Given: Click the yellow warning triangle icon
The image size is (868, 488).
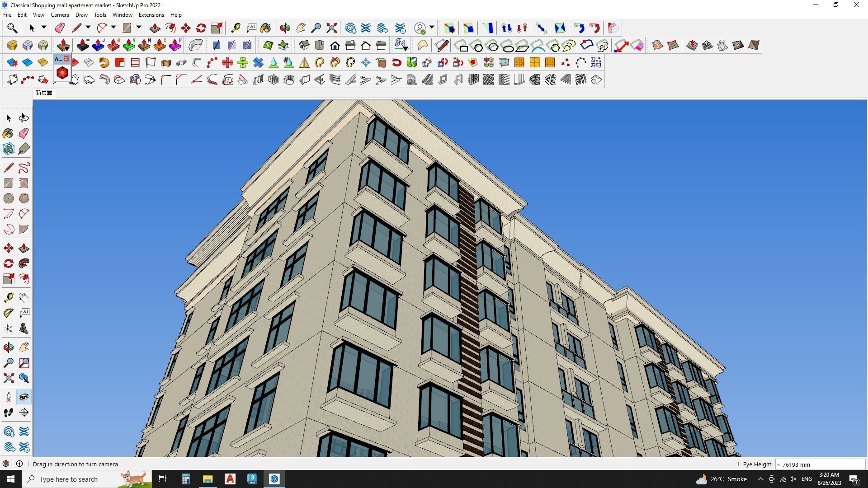Looking at the screenshot, I should (304, 62).
